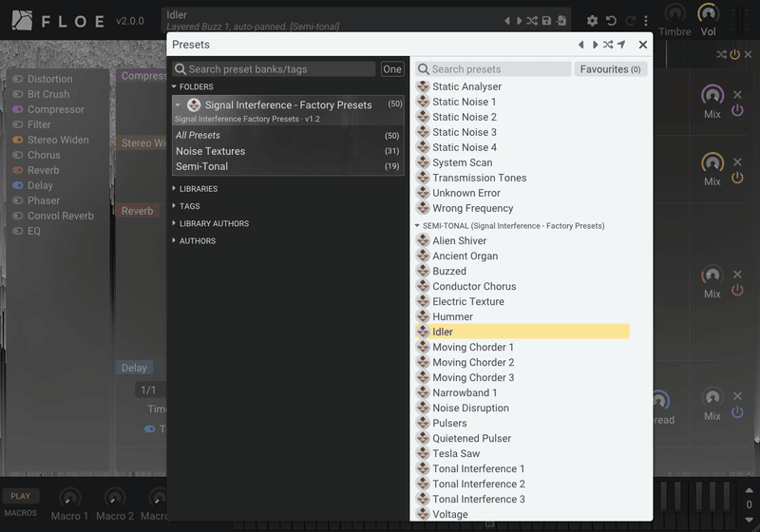Screen dimensions: 760x532
Task: Switch to the MACROS tab
Action: coord(20,513)
